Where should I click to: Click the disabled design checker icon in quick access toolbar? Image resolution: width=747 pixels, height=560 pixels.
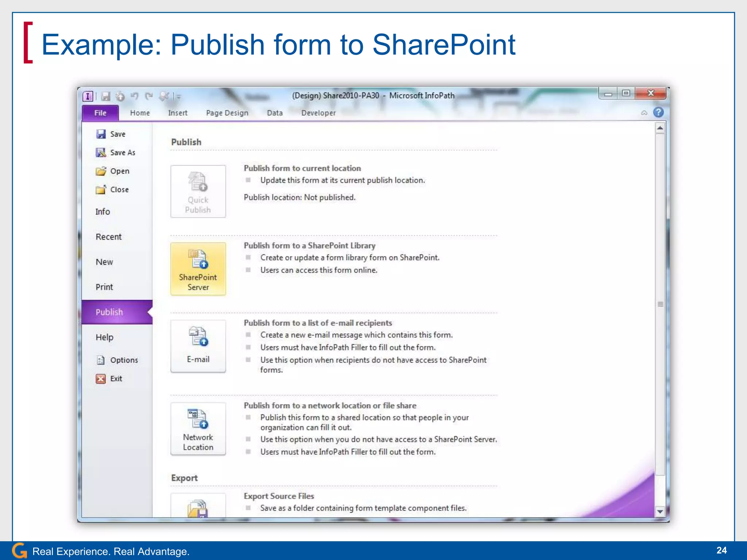[x=164, y=96]
